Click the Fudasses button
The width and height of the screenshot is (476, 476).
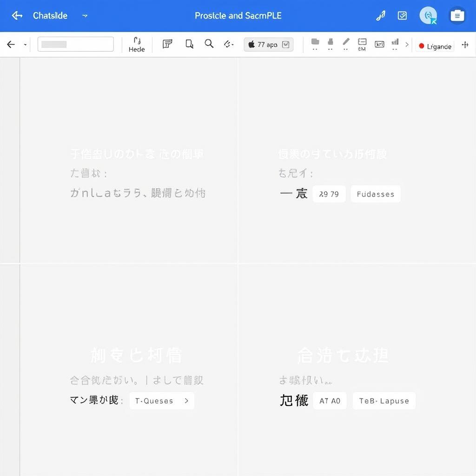[375, 194]
